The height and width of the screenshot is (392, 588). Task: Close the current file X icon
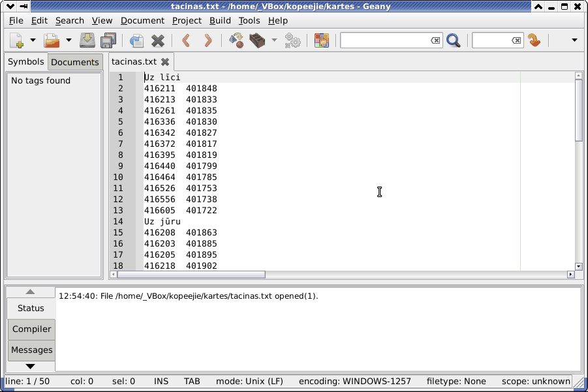pos(158,40)
